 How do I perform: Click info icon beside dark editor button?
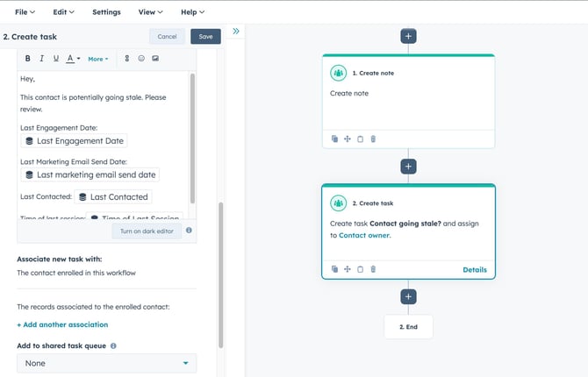[x=189, y=231]
